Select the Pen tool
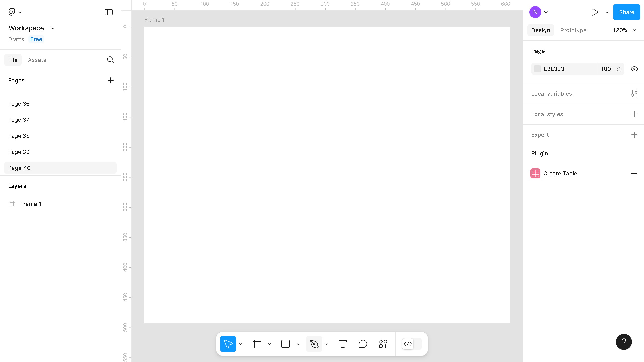Image resolution: width=644 pixels, height=362 pixels. click(315, 344)
